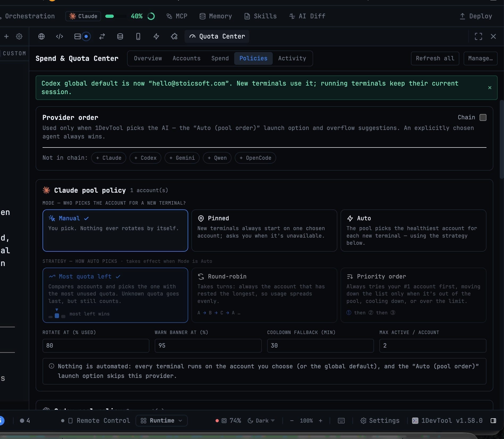Open the code brackets panel icon
The width and height of the screenshot is (504, 439).
pyautogui.click(x=60, y=36)
